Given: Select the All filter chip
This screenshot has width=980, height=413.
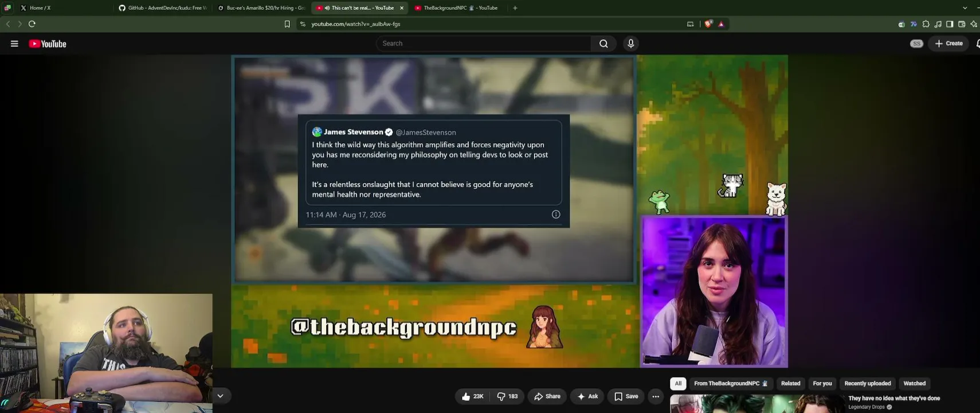Looking at the screenshot, I should coord(678,383).
